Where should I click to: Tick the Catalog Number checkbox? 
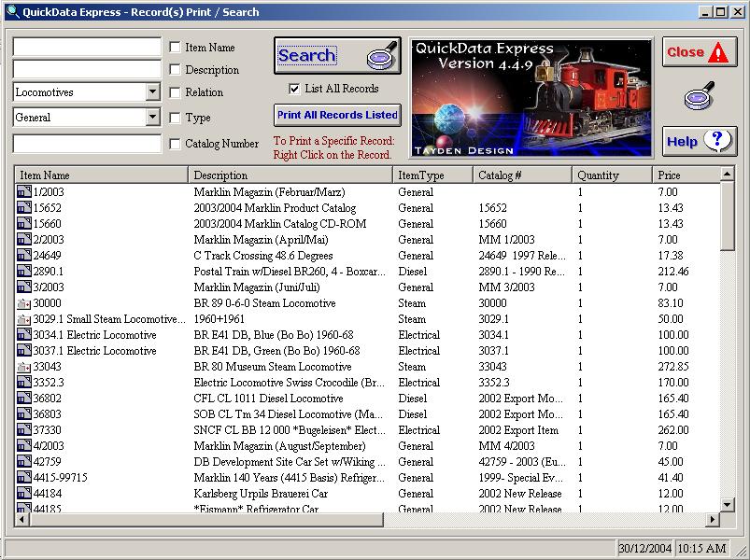click(x=176, y=144)
